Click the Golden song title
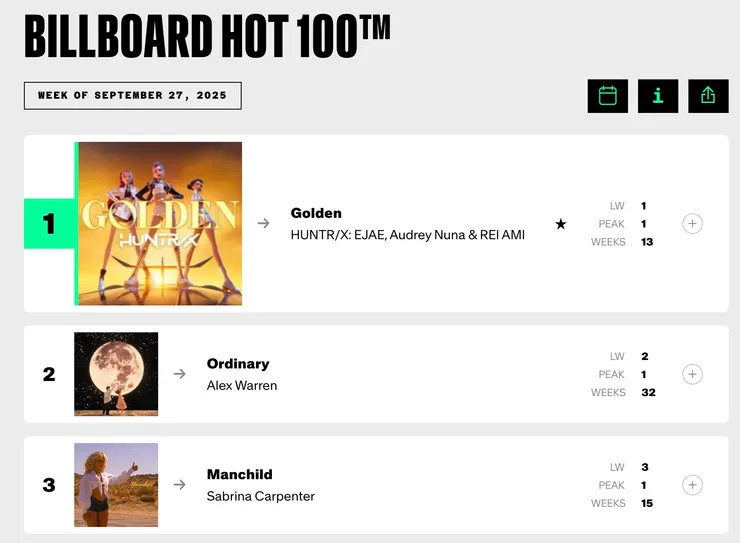The image size is (740, 543). pyautogui.click(x=316, y=213)
